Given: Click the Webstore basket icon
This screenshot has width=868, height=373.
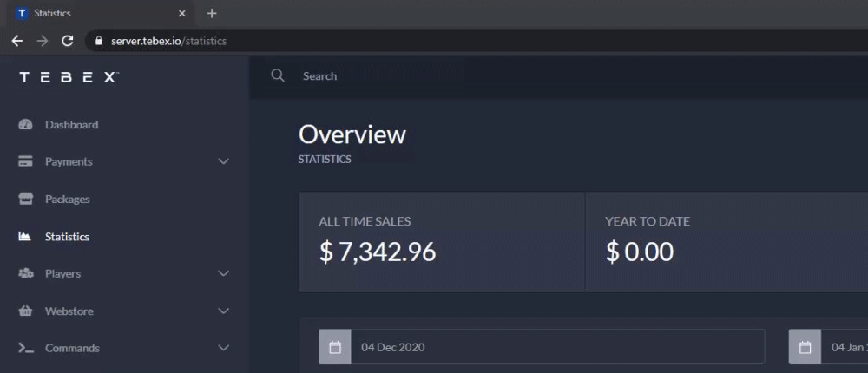Looking at the screenshot, I should [25, 311].
